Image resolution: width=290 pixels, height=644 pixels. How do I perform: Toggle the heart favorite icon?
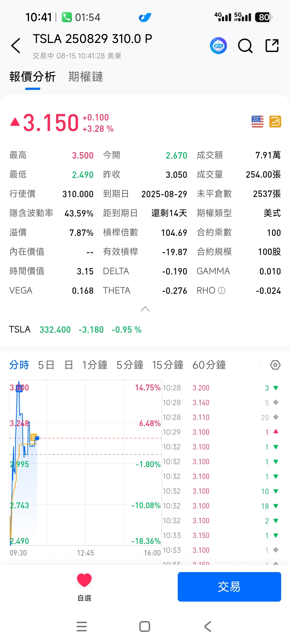tap(84, 580)
